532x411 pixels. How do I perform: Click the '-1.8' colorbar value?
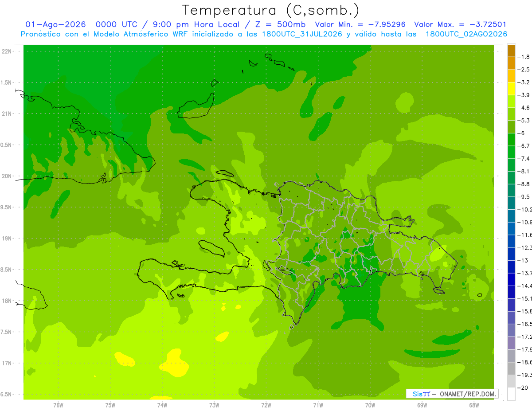pos(524,57)
